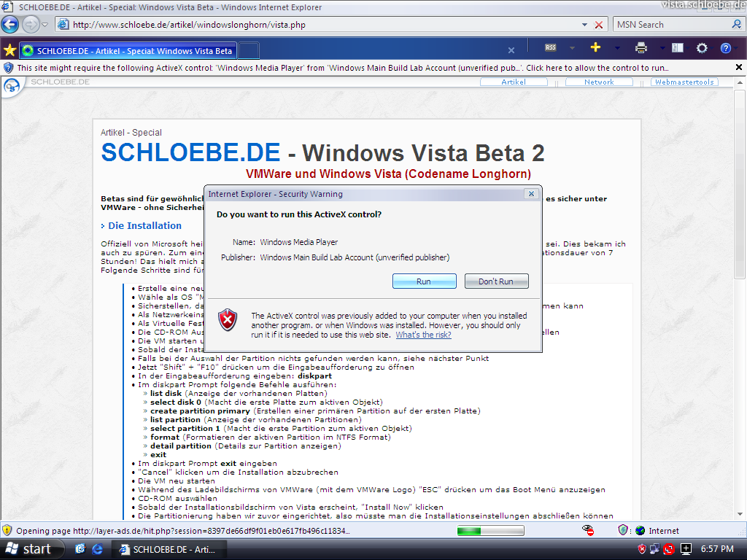Click the "Windows Media Player" name in dialog
The height and width of the screenshot is (560, 747).
click(298, 242)
